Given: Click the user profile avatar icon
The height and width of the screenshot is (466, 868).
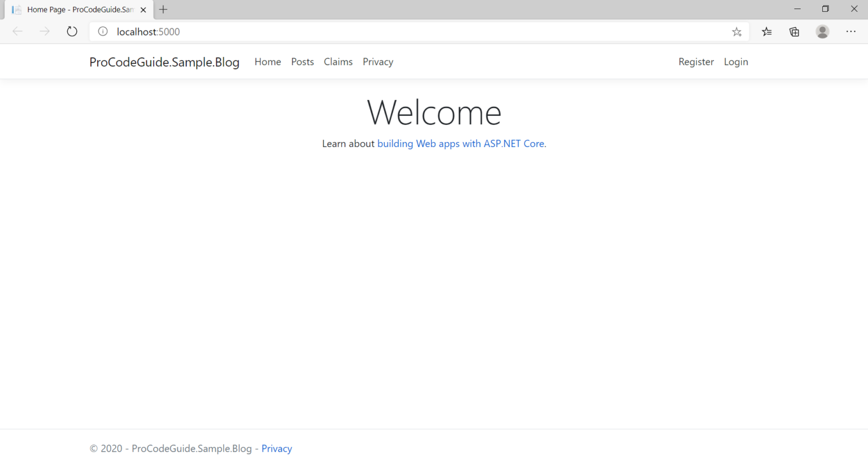Looking at the screenshot, I should tap(822, 32).
